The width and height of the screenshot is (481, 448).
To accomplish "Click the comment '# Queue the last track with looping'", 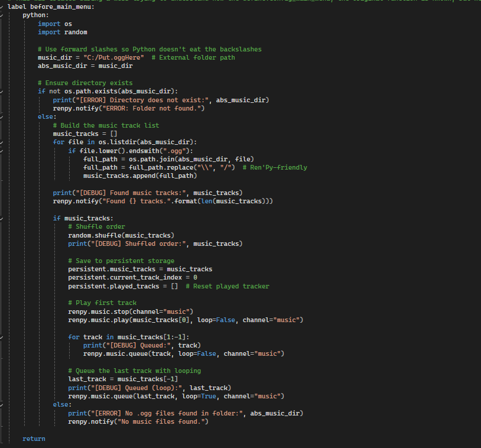I will 134,371.
